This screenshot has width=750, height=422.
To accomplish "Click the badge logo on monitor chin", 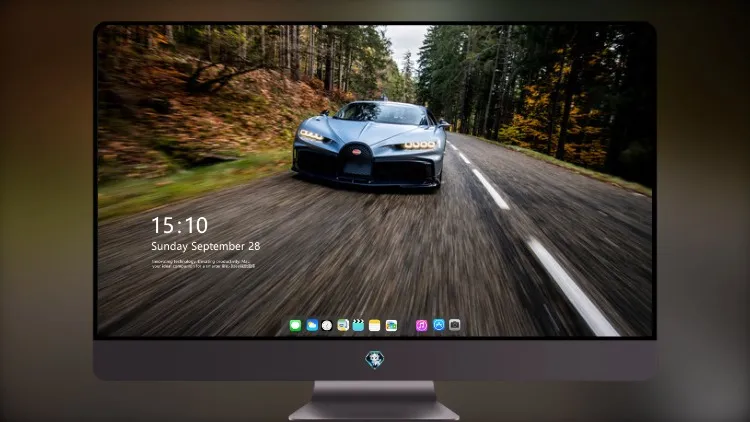I will tap(375, 360).
